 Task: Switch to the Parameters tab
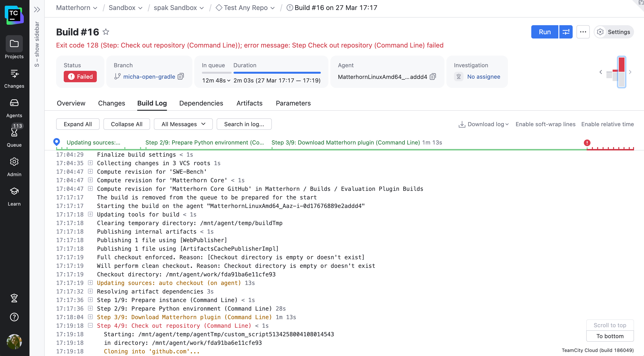point(293,103)
